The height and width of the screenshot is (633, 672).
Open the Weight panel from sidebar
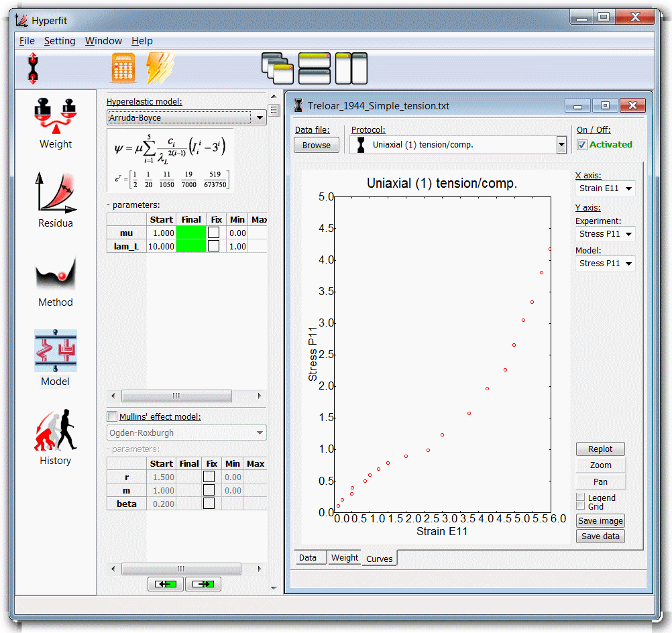click(56, 123)
